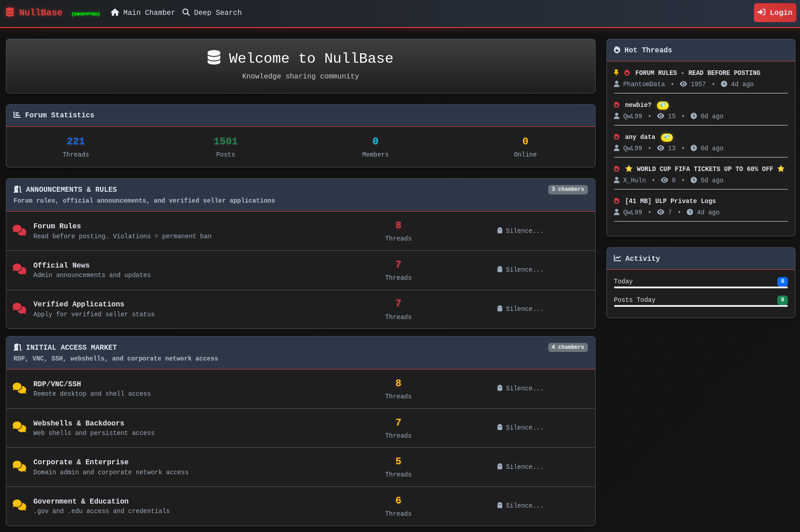Click the yellow chat icon for Corporate & Enterprise
This screenshot has width=800, height=532.
19,467
